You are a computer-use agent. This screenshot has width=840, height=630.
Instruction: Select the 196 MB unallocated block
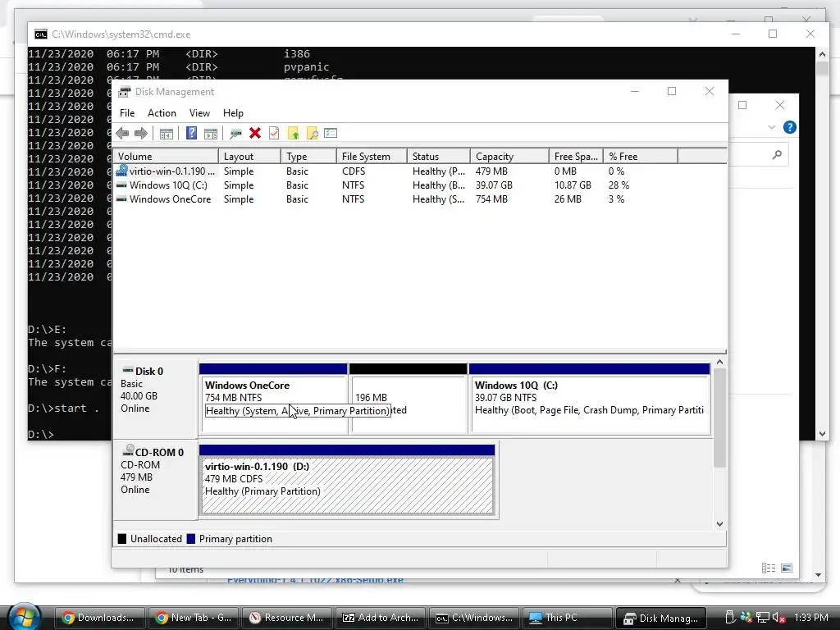point(409,399)
